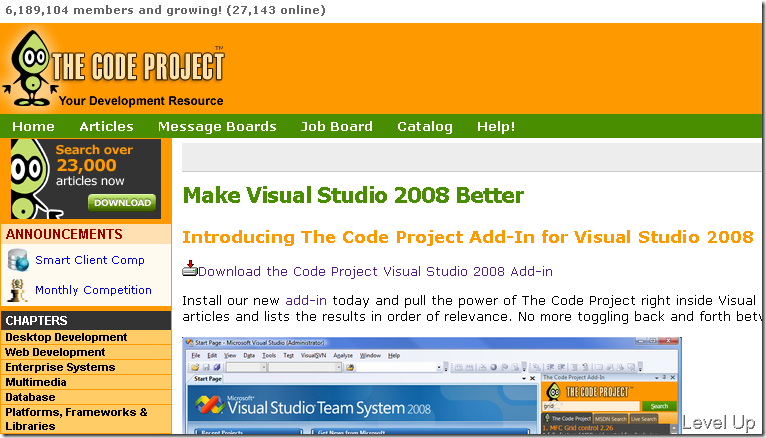Click the THE CODE PROJECT wordmark logo in the header
This screenshot has height=438, width=766.
pos(138,66)
